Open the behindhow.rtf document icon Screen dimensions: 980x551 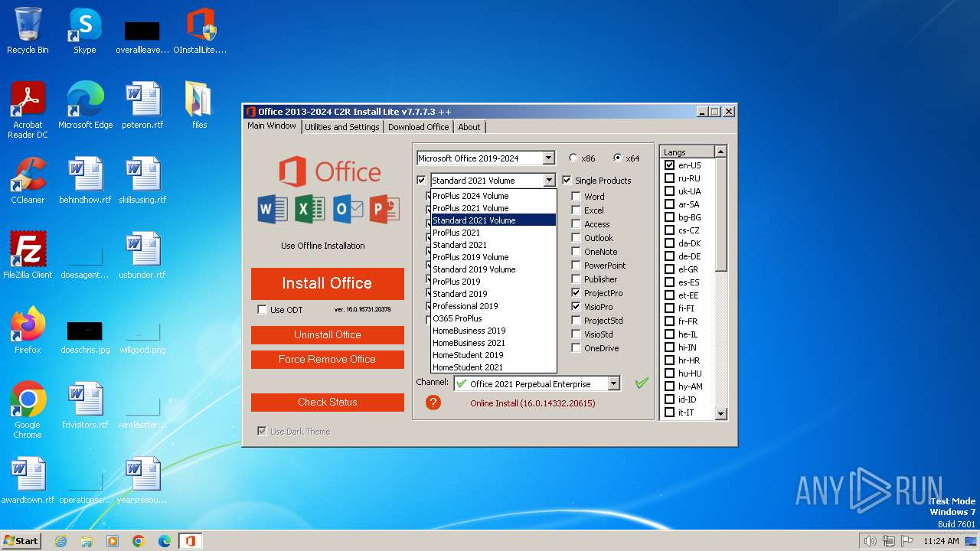click(85, 181)
